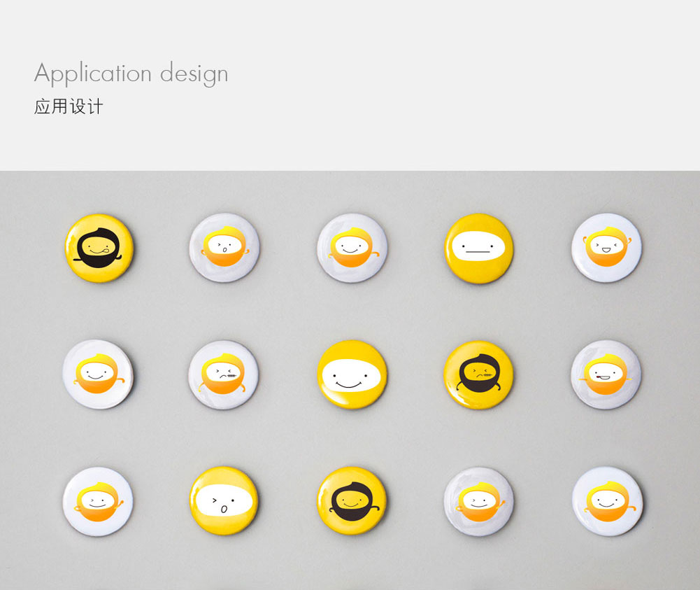700x590 pixels.
Task: Click the word "design" in the heading
Action: pyautogui.click(x=194, y=73)
